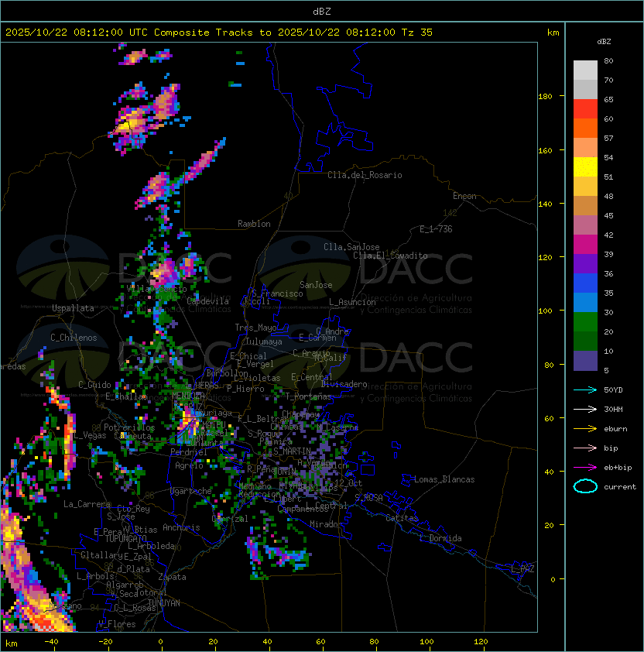The image size is (644, 652).
Task: Click the white 30HM track arrow
Action: (x=585, y=409)
